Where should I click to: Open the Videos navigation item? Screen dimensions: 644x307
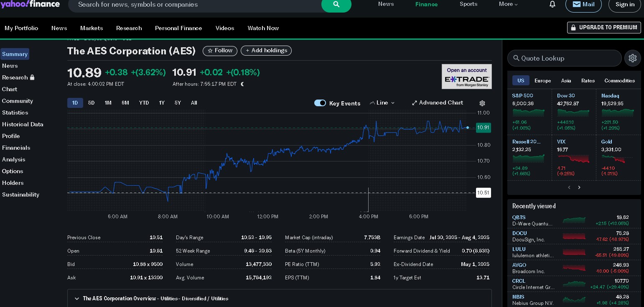pyautogui.click(x=225, y=28)
